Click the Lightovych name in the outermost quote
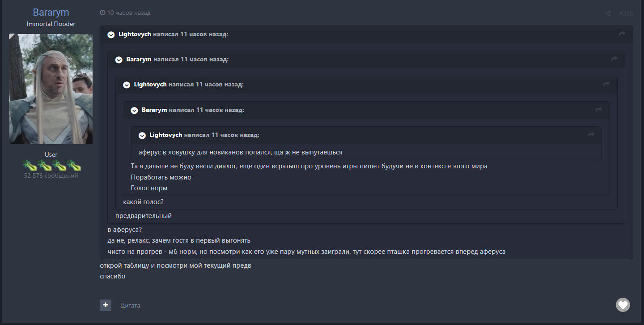The image size is (644, 325). point(135,34)
